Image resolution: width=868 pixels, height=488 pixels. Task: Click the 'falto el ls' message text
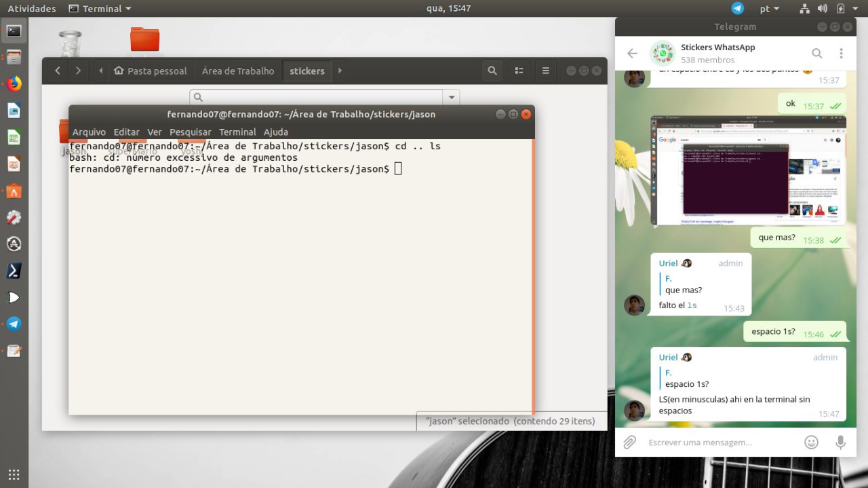point(677,305)
